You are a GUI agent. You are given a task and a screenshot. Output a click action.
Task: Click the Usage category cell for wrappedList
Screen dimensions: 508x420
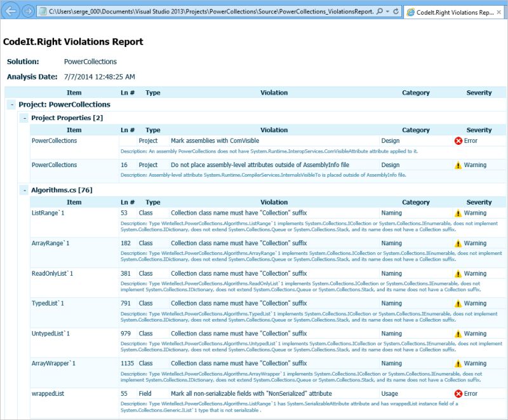coord(390,393)
